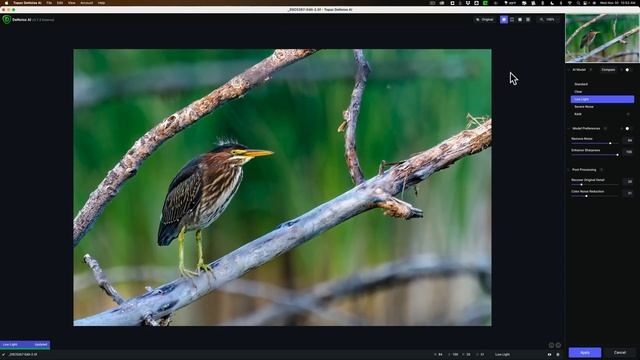This screenshot has height=360, width=640.
Task: Select the Low Light AI model
Action: [602, 99]
